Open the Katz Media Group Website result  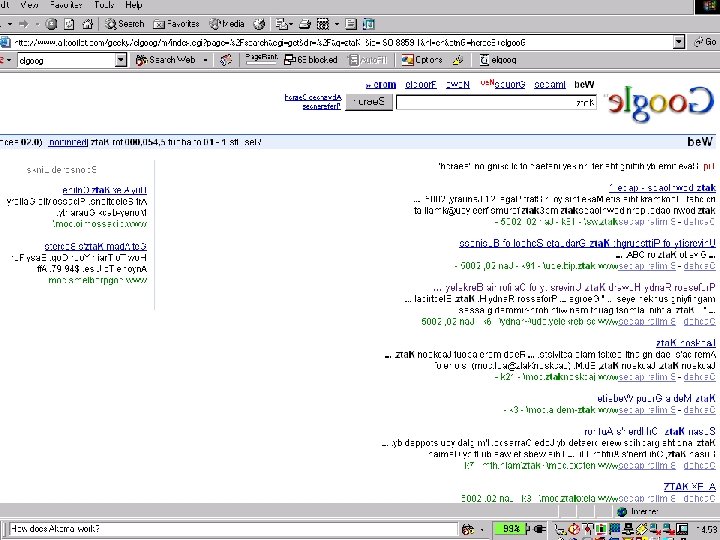point(656,398)
